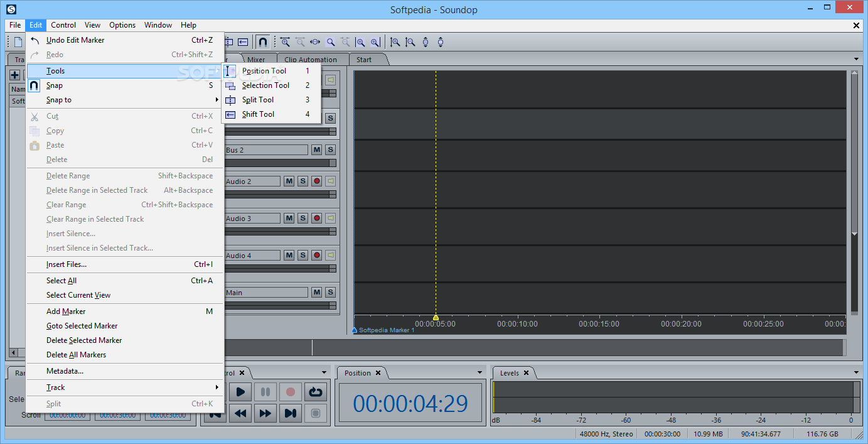
Task: Arm recording on Audio 2 track
Action: click(x=317, y=181)
